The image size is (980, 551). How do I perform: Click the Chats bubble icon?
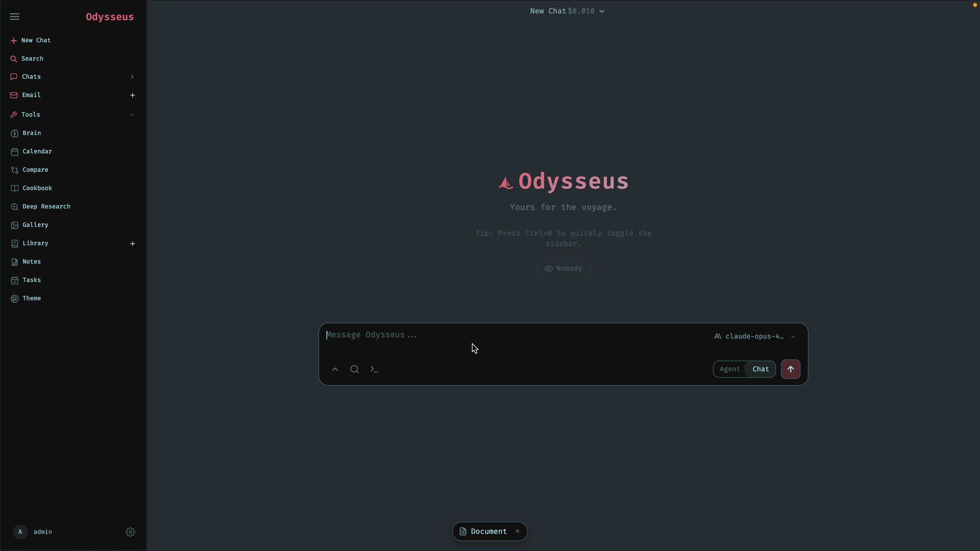tap(14, 77)
